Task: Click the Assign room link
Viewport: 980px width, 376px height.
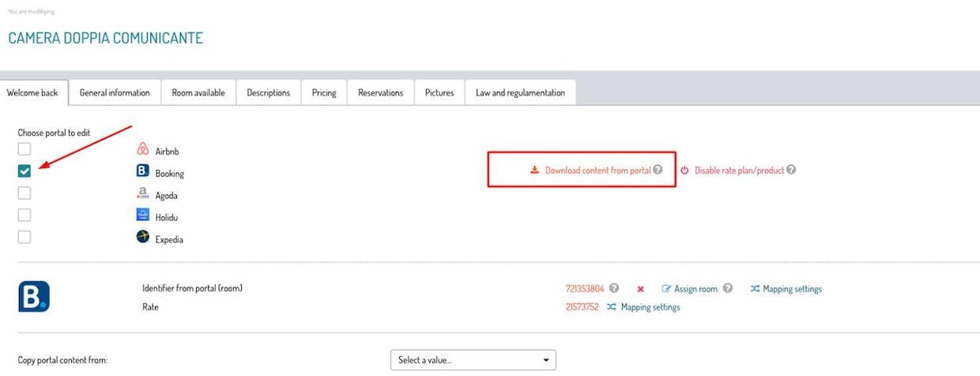Action: pyautogui.click(x=695, y=289)
